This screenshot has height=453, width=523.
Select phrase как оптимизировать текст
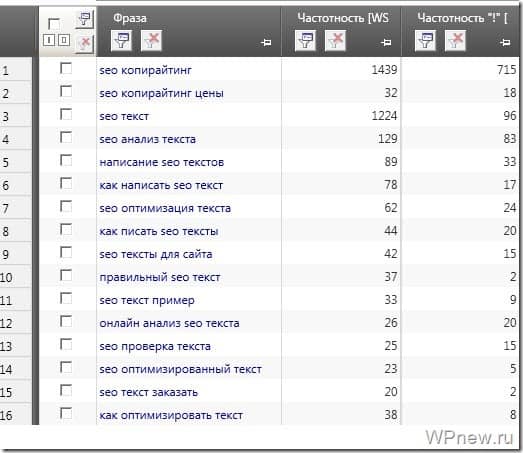pos(171,415)
